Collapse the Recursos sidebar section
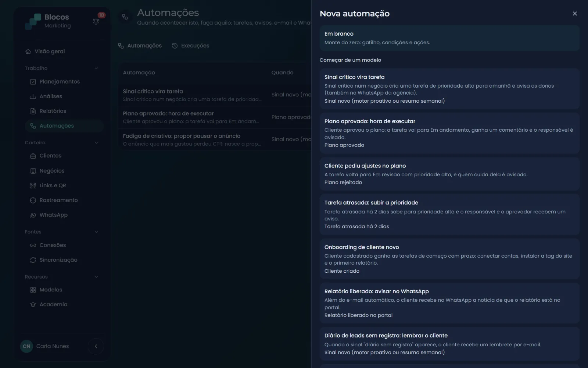 click(96, 277)
